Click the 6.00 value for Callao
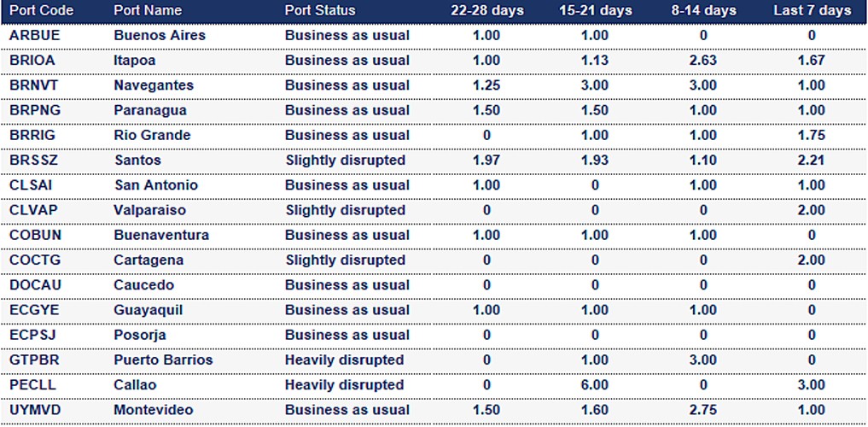This screenshot has width=868, height=427. click(595, 385)
